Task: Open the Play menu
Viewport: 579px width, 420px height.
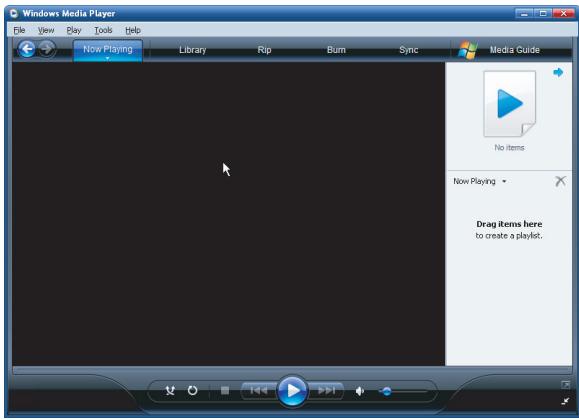Action: [73, 30]
